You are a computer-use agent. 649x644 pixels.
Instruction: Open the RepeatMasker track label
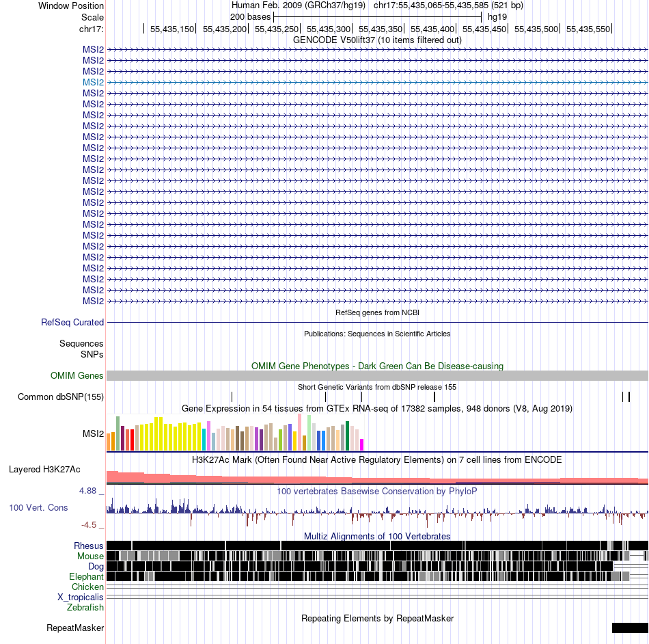click(x=75, y=628)
